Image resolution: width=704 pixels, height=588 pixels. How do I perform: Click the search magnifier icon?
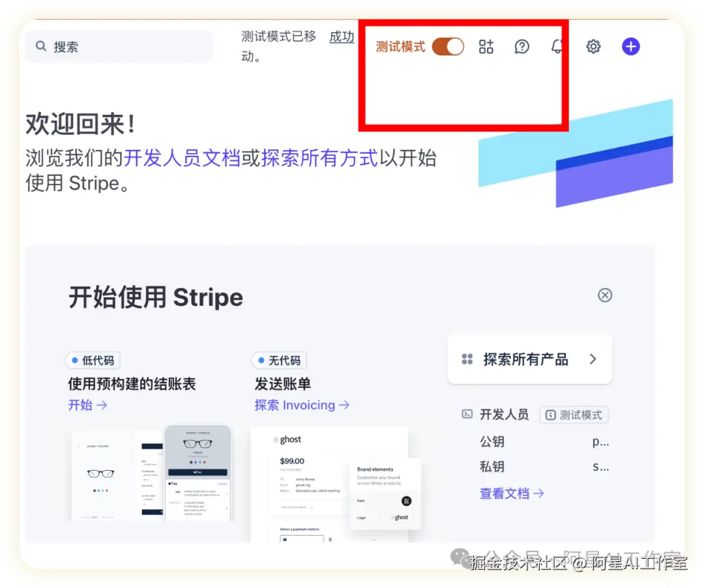[40, 46]
